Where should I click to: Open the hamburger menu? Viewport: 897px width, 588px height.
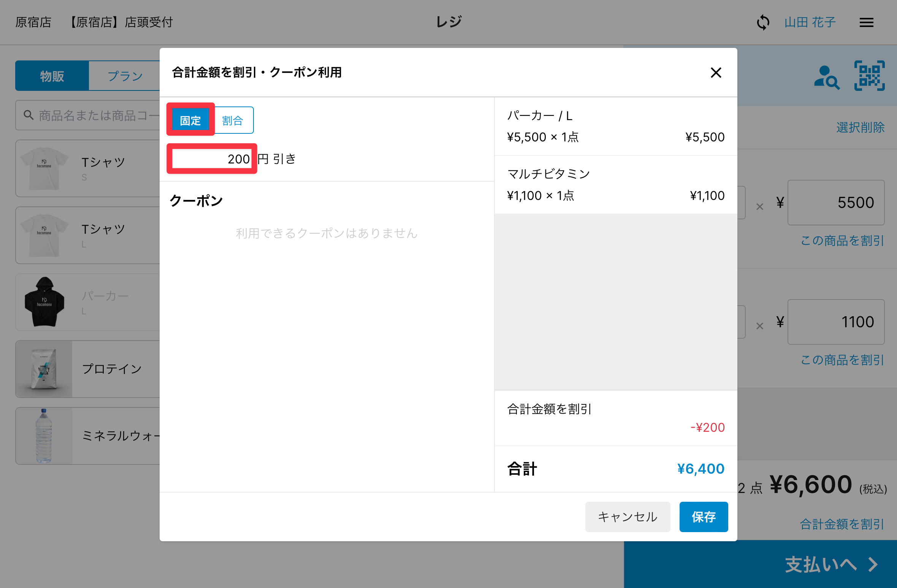(866, 23)
